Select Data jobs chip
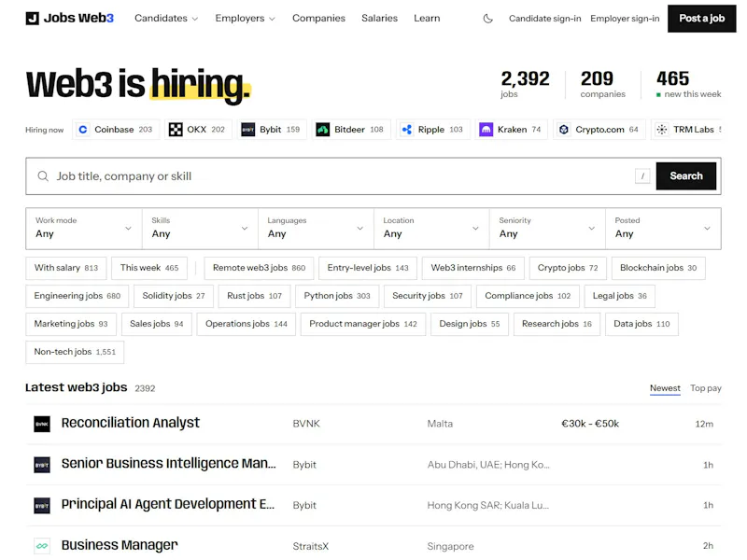This screenshot has width=747, height=560. (641, 324)
